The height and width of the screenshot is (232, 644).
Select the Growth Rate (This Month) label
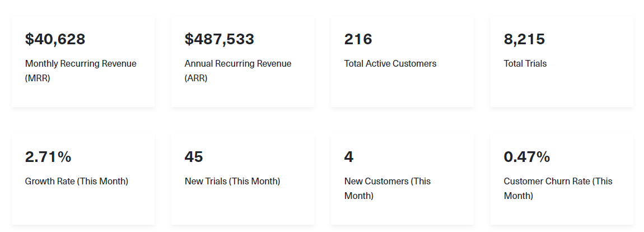coord(76,182)
